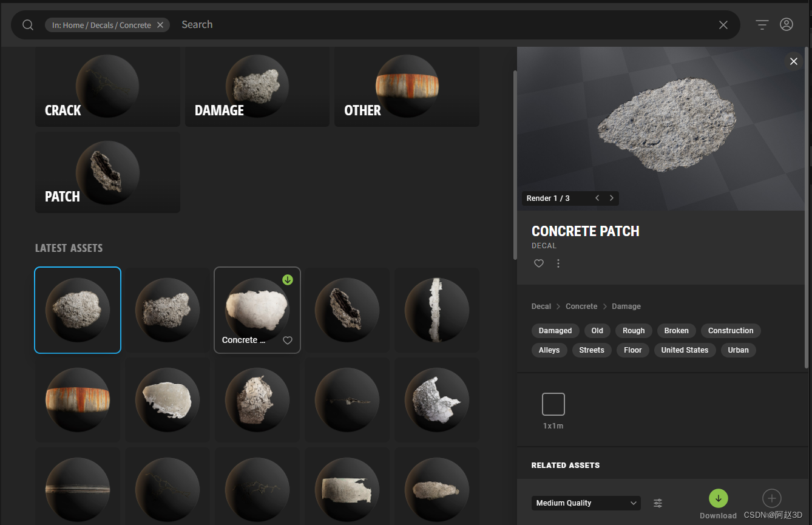Click the green Download button
Screen dimensions: 812x525
[x=718, y=498]
